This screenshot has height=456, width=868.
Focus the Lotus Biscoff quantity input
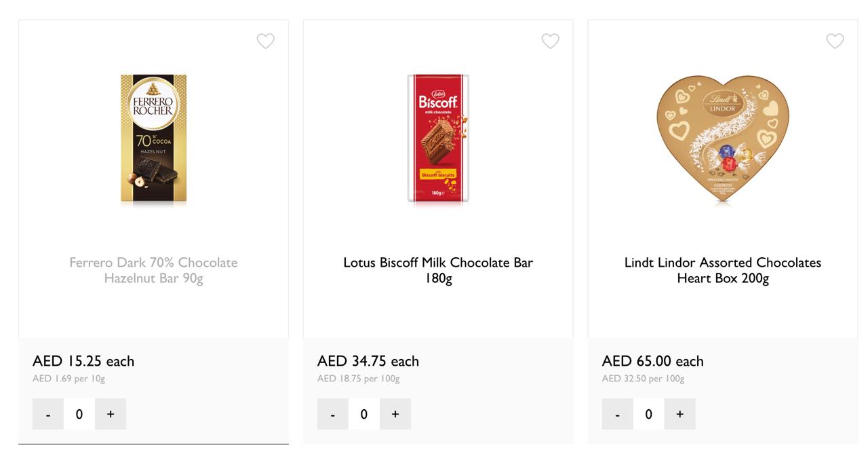click(x=364, y=414)
